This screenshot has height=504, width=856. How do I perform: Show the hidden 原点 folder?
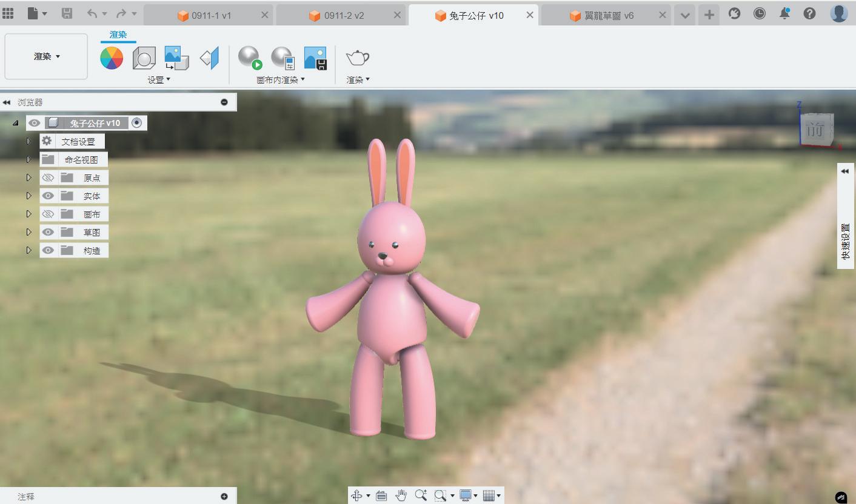coord(48,177)
